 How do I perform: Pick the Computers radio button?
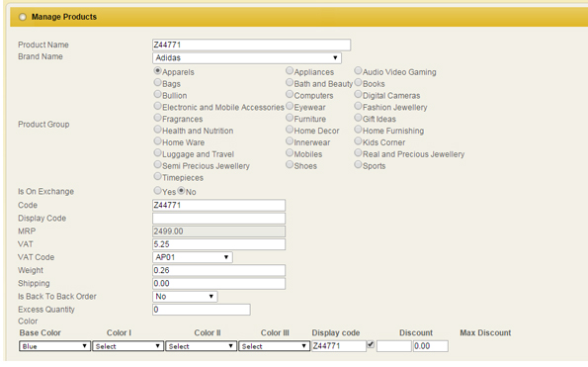290,94
